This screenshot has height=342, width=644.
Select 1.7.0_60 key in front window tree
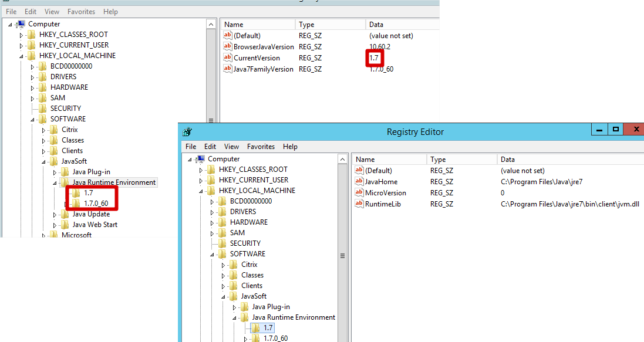[275, 338]
